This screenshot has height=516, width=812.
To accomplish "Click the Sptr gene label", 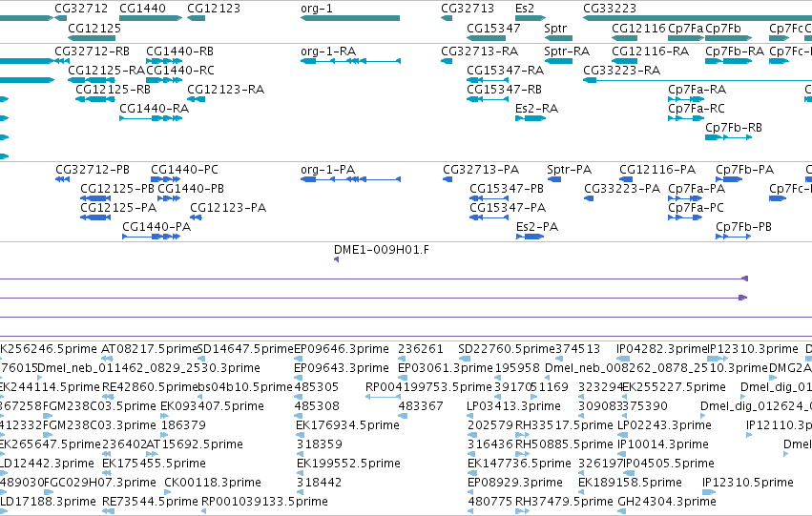I will point(555,29).
